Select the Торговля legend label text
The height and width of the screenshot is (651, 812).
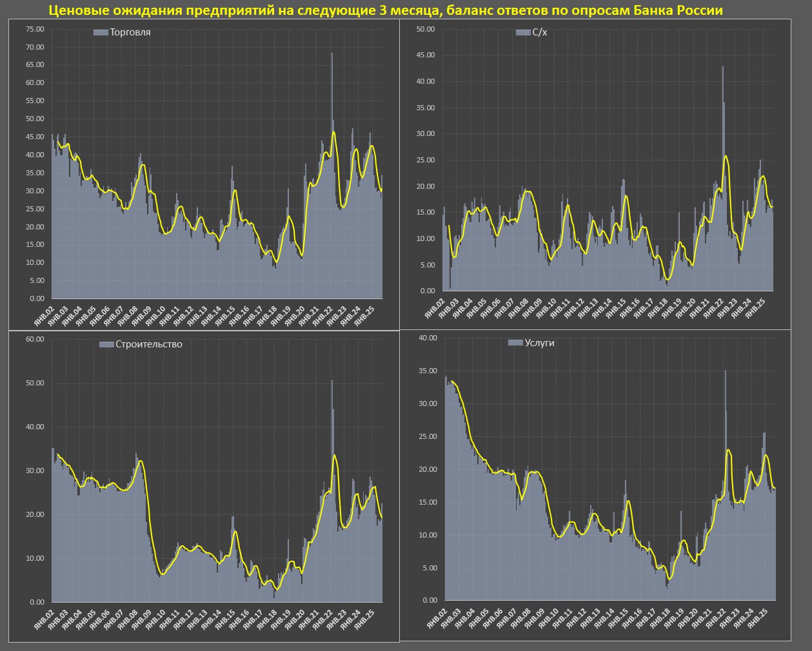click(x=130, y=32)
